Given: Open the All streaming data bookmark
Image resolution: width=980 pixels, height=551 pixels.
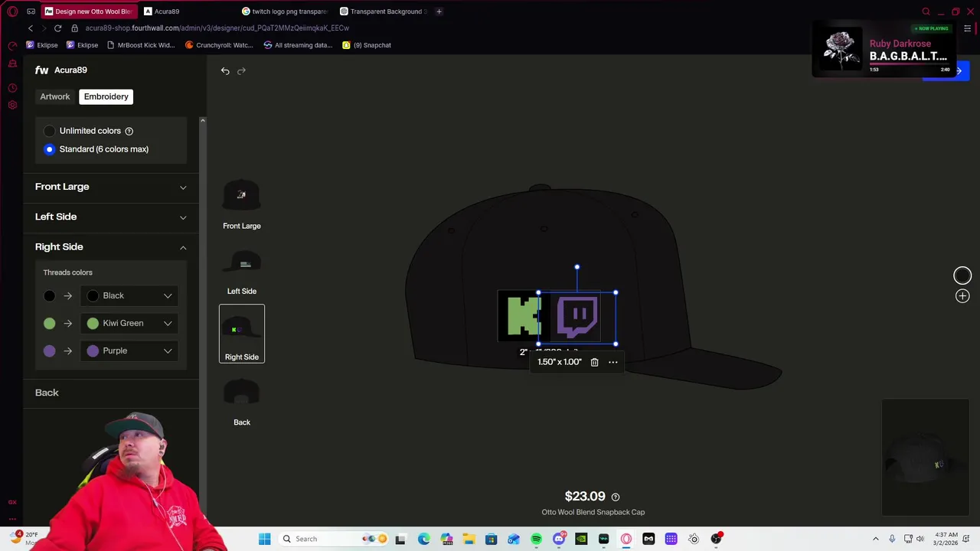Looking at the screenshot, I should (298, 45).
